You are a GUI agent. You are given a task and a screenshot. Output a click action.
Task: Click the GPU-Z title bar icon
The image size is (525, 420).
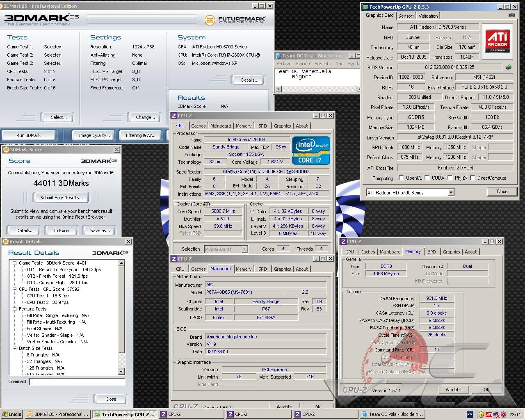point(365,7)
